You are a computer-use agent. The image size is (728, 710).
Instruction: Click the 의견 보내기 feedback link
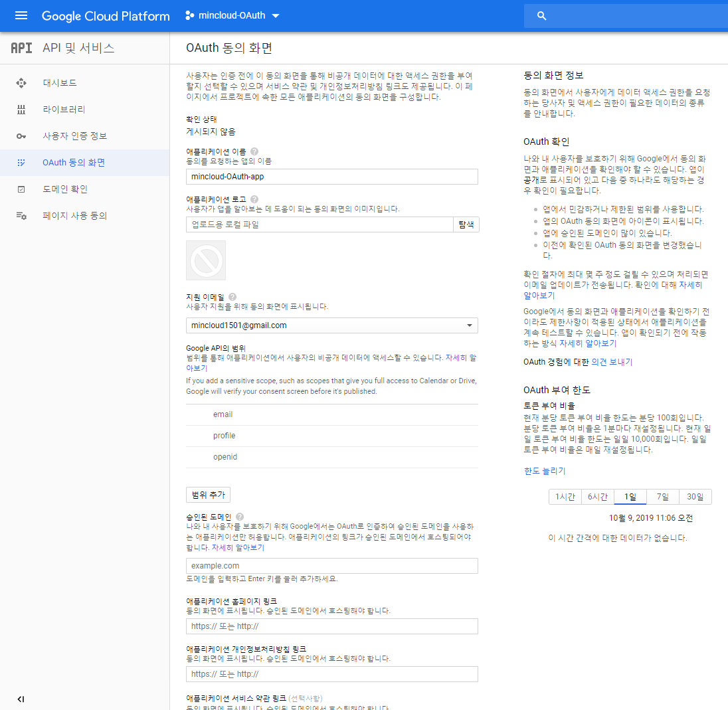(612, 362)
